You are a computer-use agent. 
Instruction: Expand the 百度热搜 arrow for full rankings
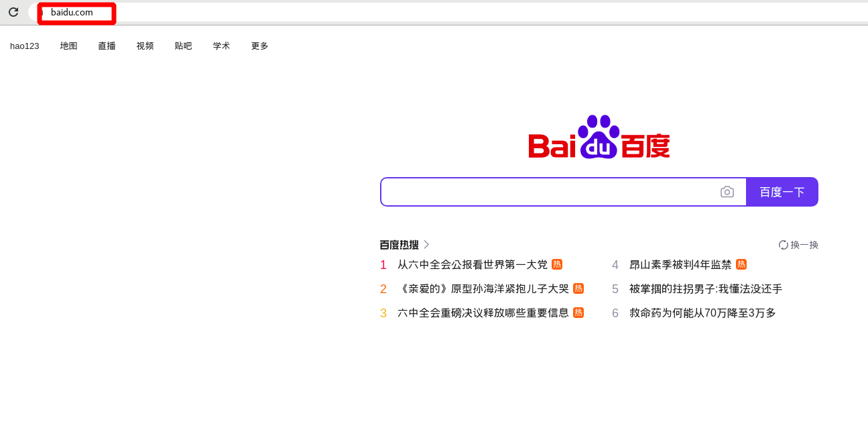(426, 245)
